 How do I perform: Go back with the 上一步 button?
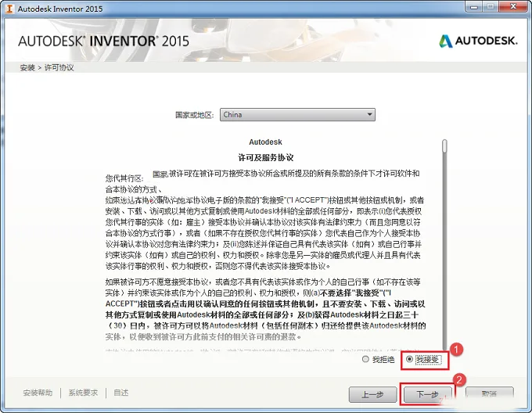click(x=373, y=394)
